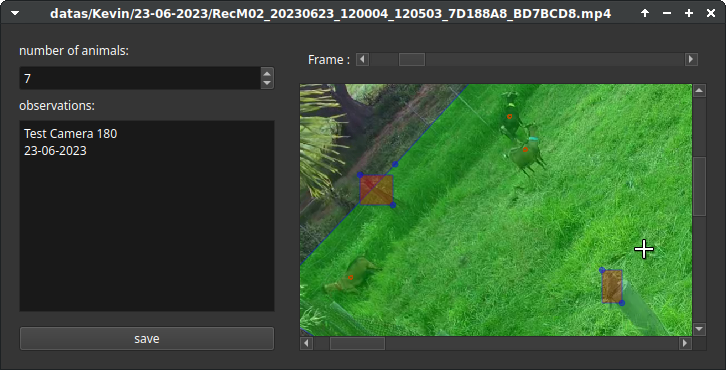Screen dimensions: 726x370
Task: Click the keep-above up arrow in title bar
Action: tap(645, 13)
